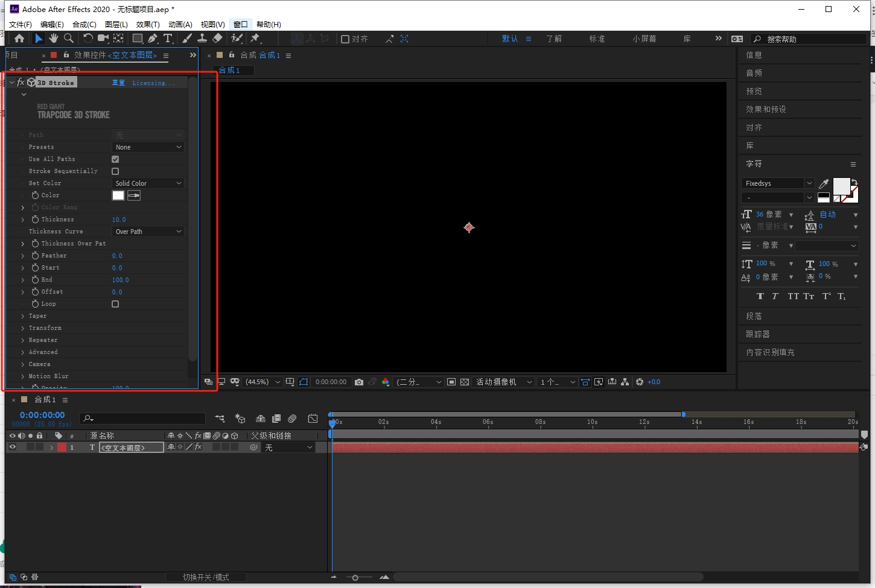Enable the Loop checkbox

pos(115,304)
